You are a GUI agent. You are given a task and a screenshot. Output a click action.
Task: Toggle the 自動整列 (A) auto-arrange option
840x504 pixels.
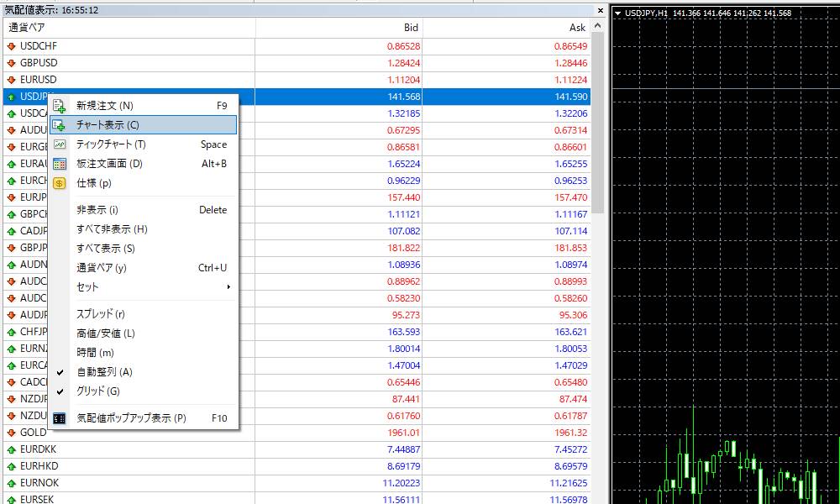coord(102,372)
